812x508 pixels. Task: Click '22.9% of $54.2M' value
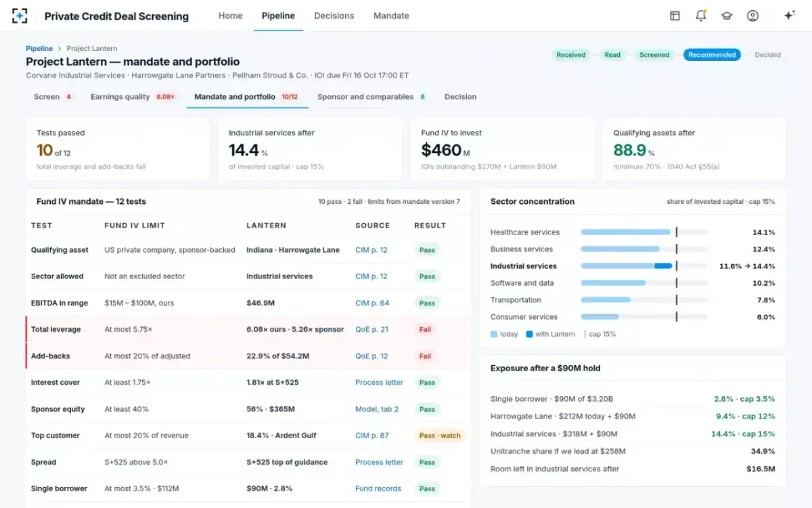point(277,356)
